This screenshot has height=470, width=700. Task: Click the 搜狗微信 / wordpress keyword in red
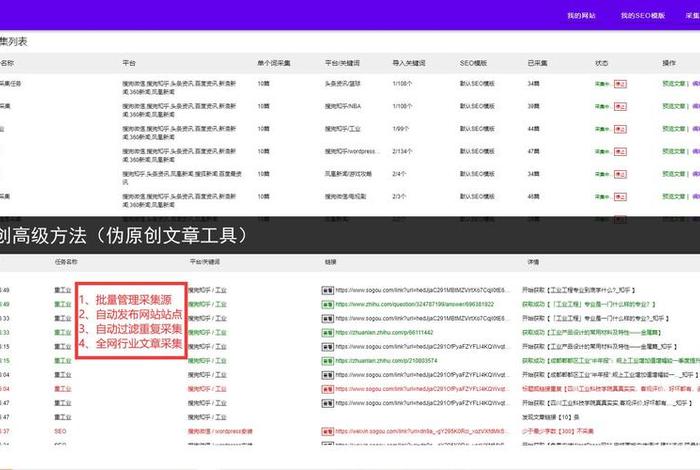coord(220,431)
